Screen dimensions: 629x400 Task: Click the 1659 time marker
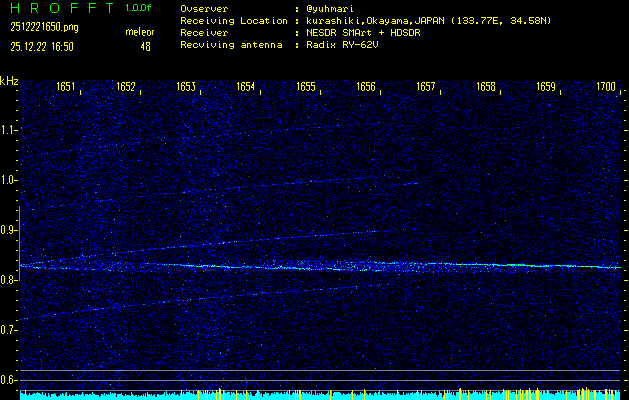click(546, 88)
